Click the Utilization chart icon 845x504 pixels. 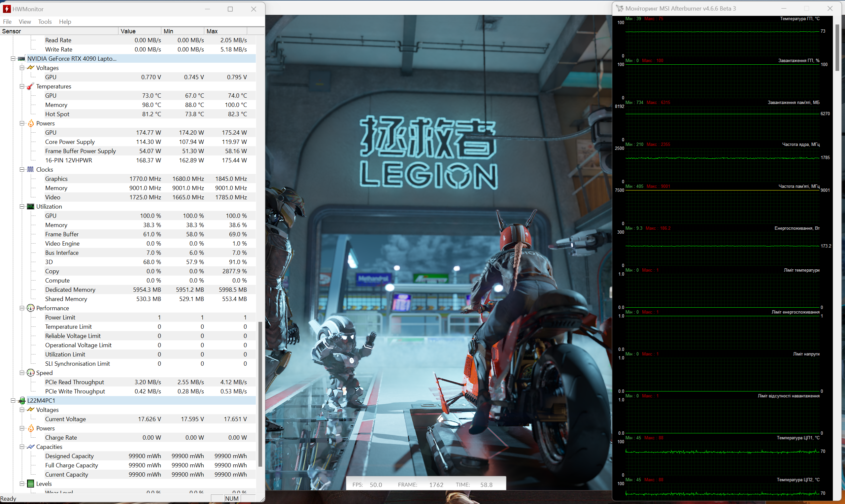(31, 207)
